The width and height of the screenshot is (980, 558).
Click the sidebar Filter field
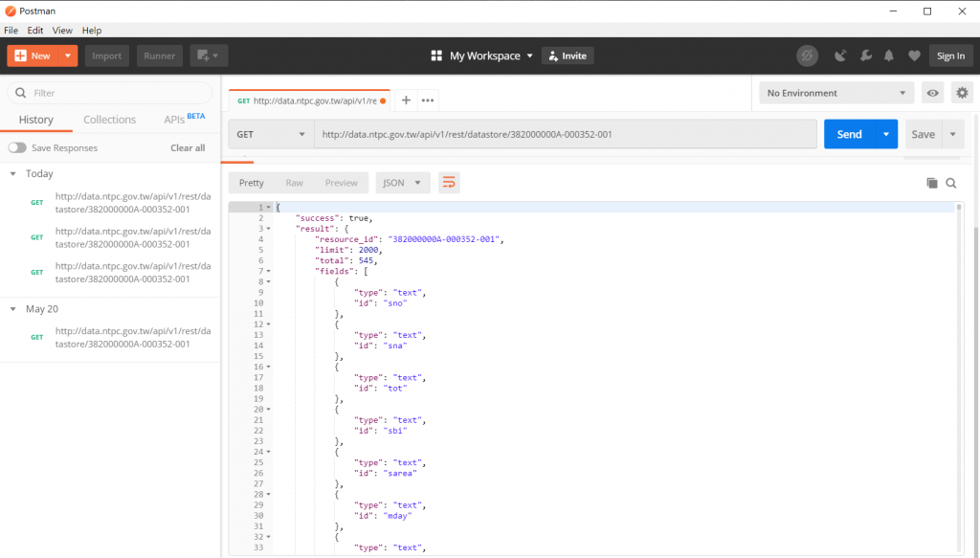pos(110,93)
